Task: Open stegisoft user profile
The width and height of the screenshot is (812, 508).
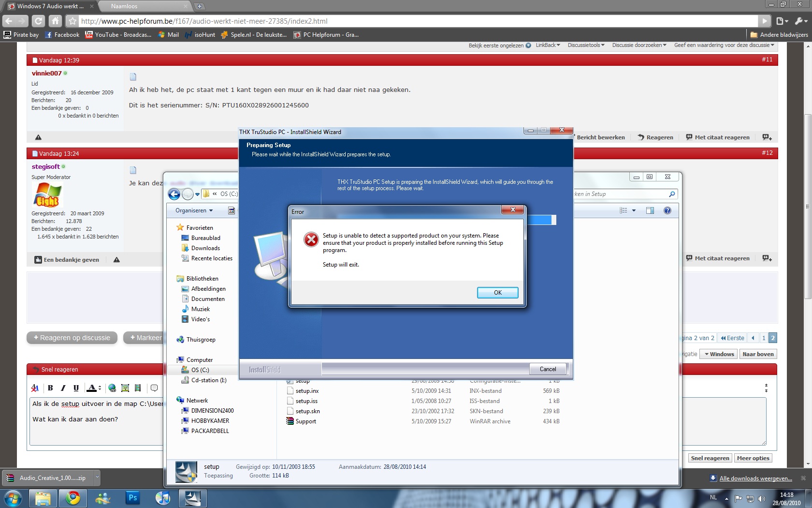Action: (46, 167)
